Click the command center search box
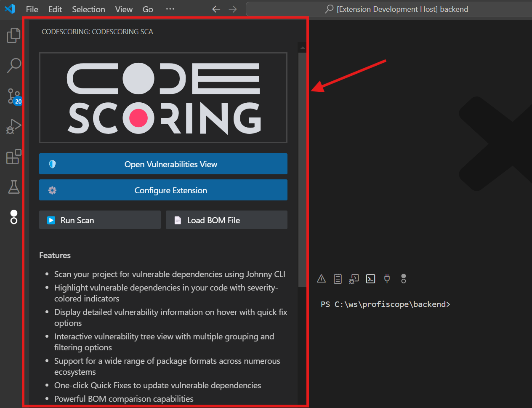This screenshot has height=408, width=532. [x=389, y=9]
